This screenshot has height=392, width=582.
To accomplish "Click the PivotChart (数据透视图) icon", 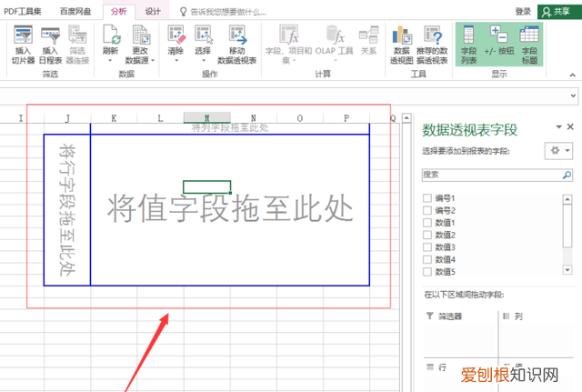I will (x=402, y=35).
